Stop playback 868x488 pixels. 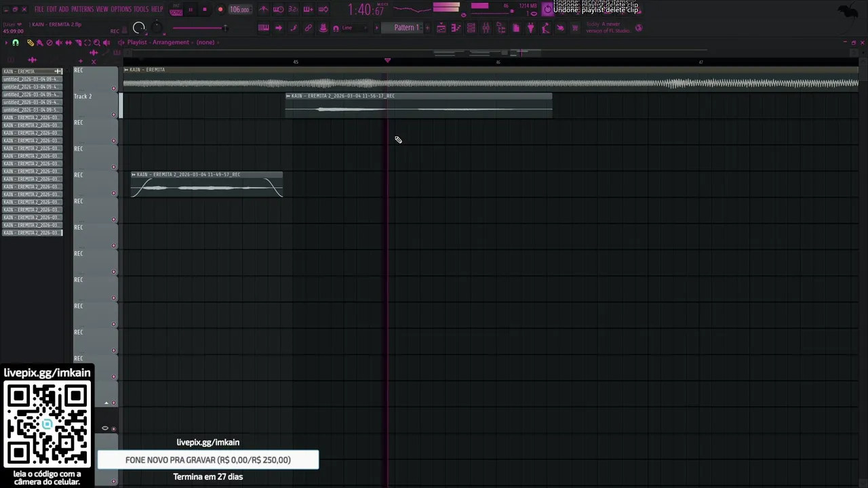point(205,9)
